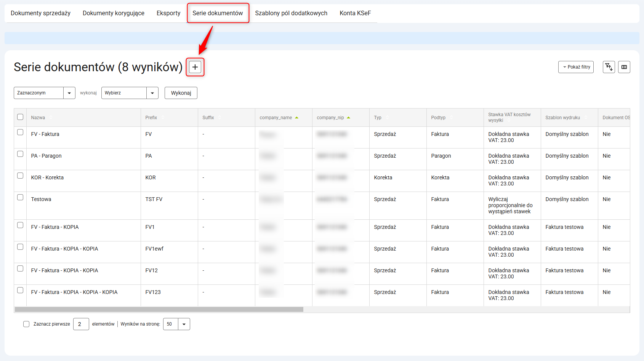This screenshot has width=644, height=361.
Task: Sort by Typ using its sort icon
Action: coord(387,118)
